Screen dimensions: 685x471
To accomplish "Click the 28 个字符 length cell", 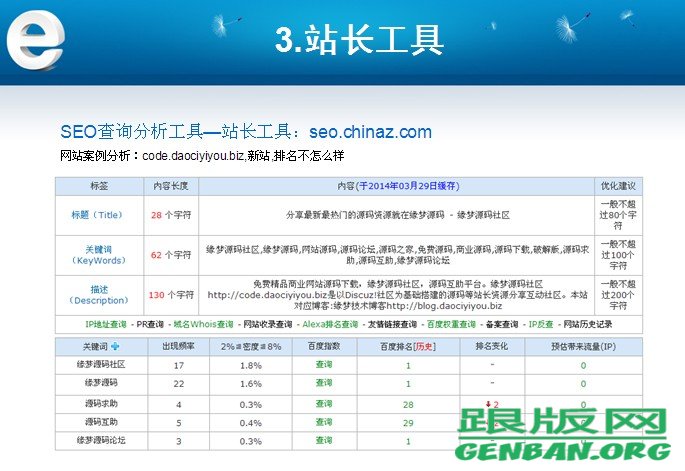I will pos(171,215).
